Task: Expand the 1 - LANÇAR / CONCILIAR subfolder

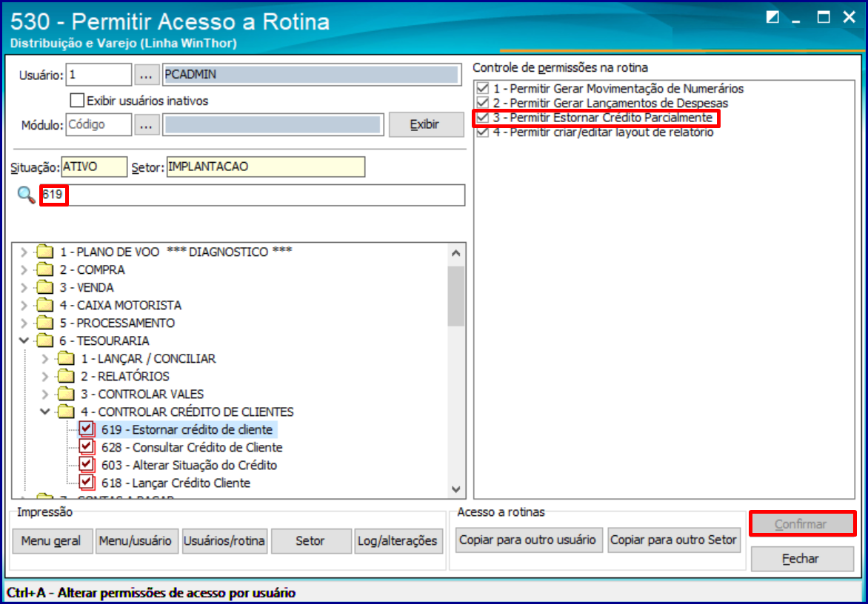Action: [45, 359]
